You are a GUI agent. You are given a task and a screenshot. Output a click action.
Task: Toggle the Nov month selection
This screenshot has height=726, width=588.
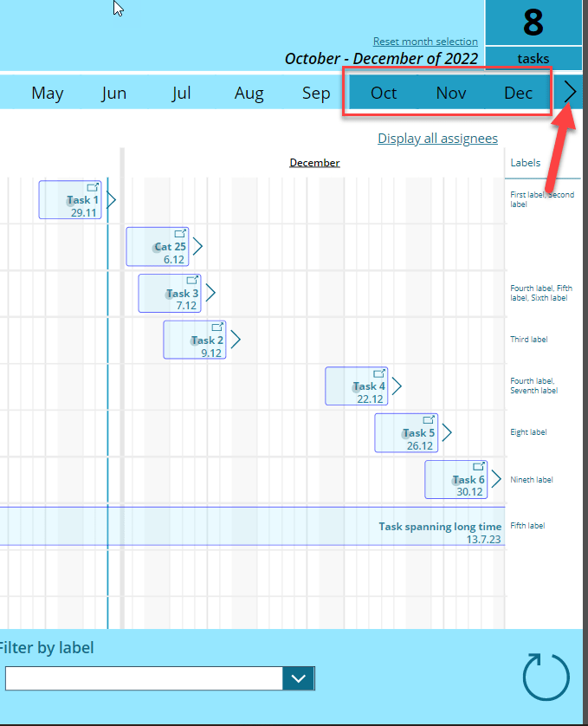(450, 93)
